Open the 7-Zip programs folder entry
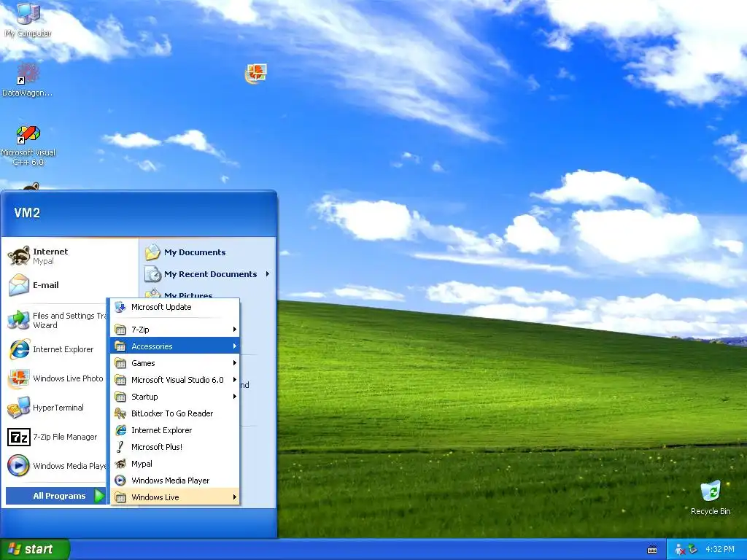This screenshot has width=747, height=560. (175, 329)
